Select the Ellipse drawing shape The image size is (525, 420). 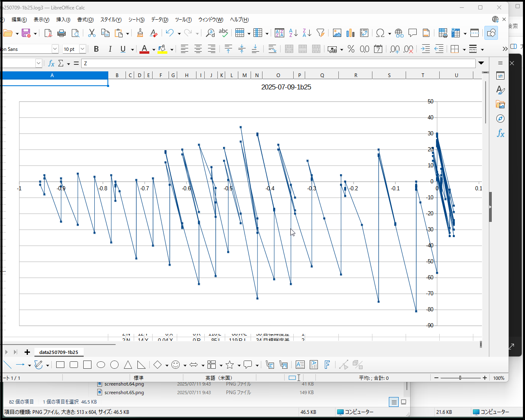tap(101, 365)
